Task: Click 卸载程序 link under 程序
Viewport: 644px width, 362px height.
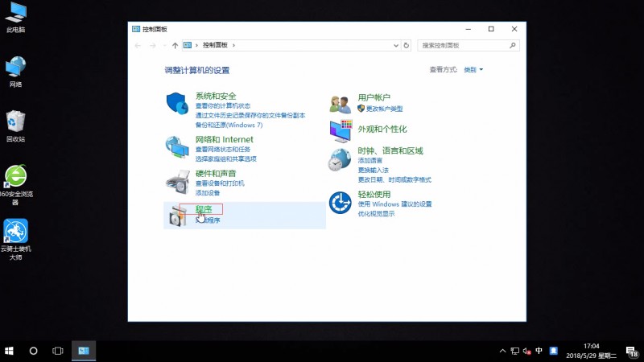Action: (x=208, y=220)
